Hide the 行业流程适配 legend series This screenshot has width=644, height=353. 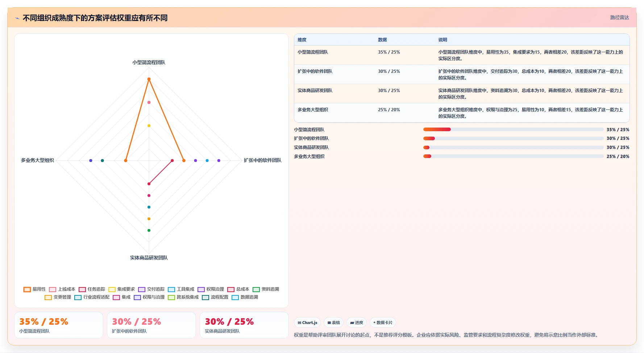pos(92,297)
